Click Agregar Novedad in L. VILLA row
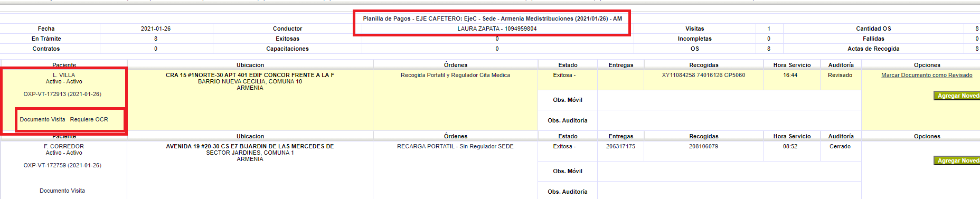 pyautogui.click(x=957, y=96)
